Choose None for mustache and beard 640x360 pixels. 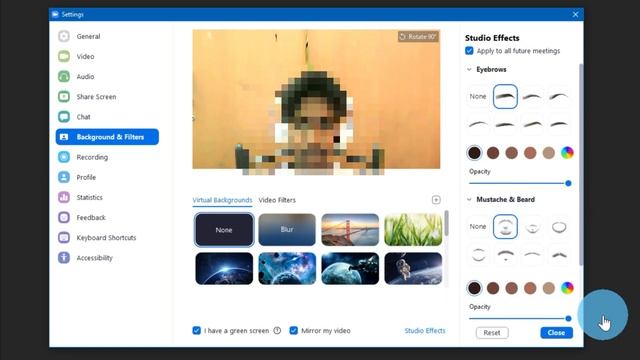[x=478, y=227]
